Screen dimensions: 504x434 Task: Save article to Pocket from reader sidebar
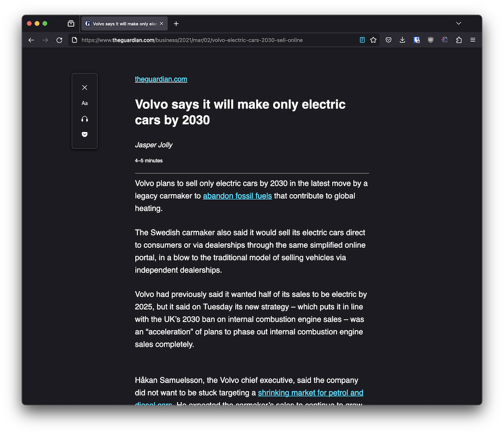click(85, 134)
